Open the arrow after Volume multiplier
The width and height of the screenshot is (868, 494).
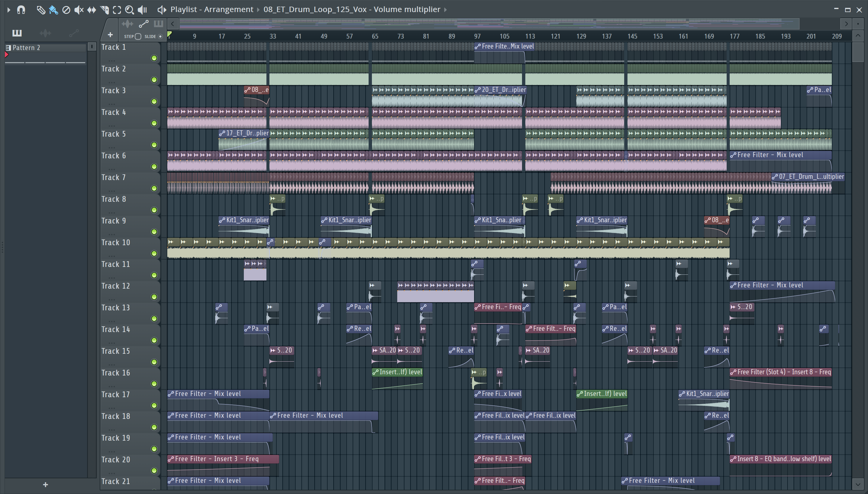445,10
